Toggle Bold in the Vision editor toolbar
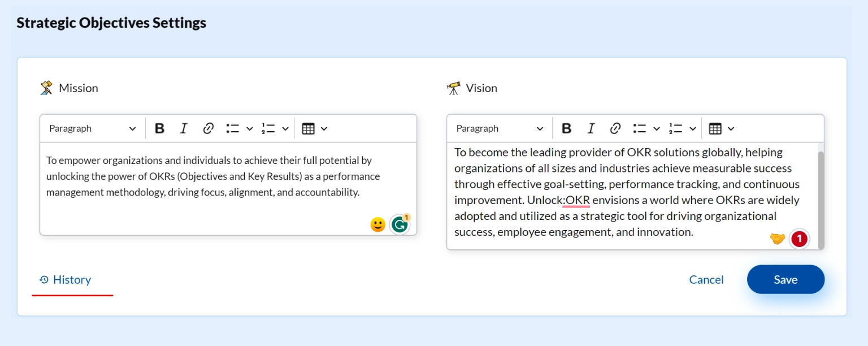Viewport: 868px width, 346px height. [566, 128]
